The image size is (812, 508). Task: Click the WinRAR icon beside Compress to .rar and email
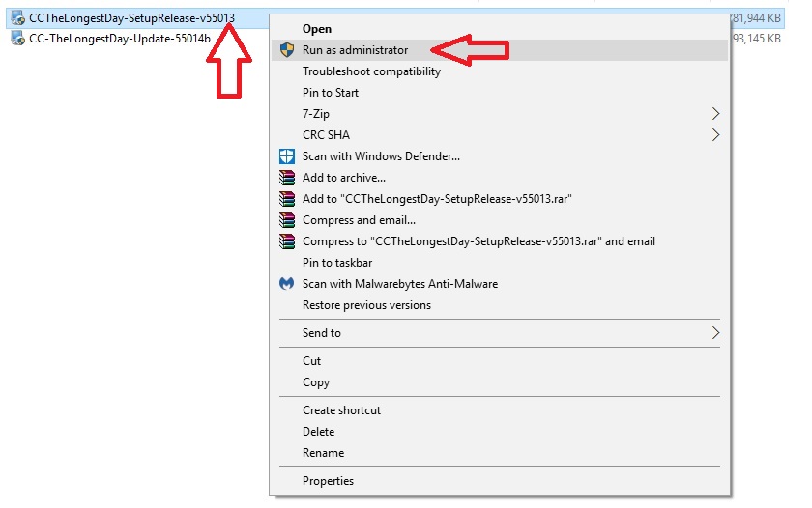pyautogui.click(x=286, y=241)
